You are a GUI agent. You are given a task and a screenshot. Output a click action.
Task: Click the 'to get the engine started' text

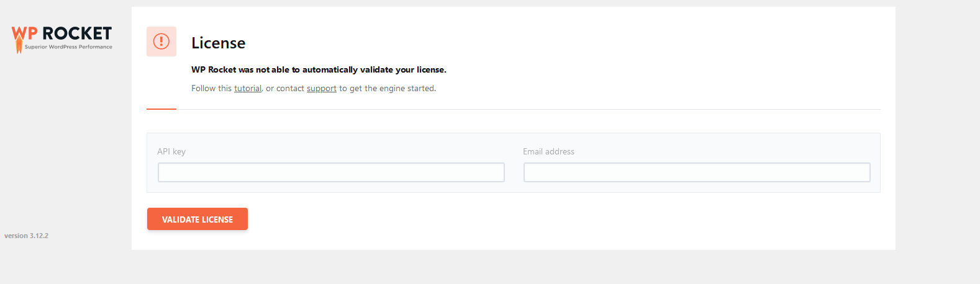388,89
